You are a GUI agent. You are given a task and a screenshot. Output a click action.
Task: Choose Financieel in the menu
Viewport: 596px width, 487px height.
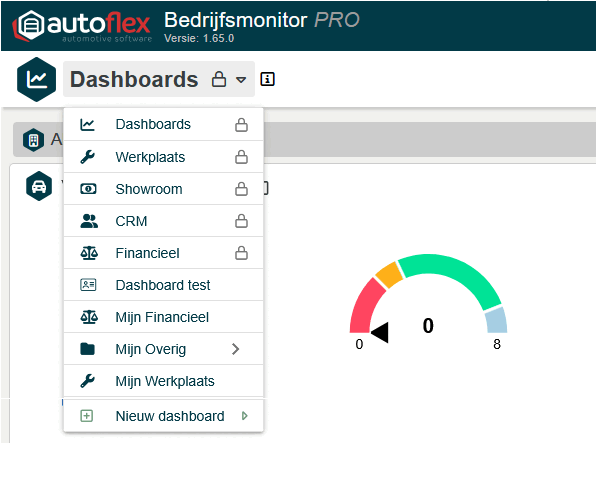click(163, 253)
